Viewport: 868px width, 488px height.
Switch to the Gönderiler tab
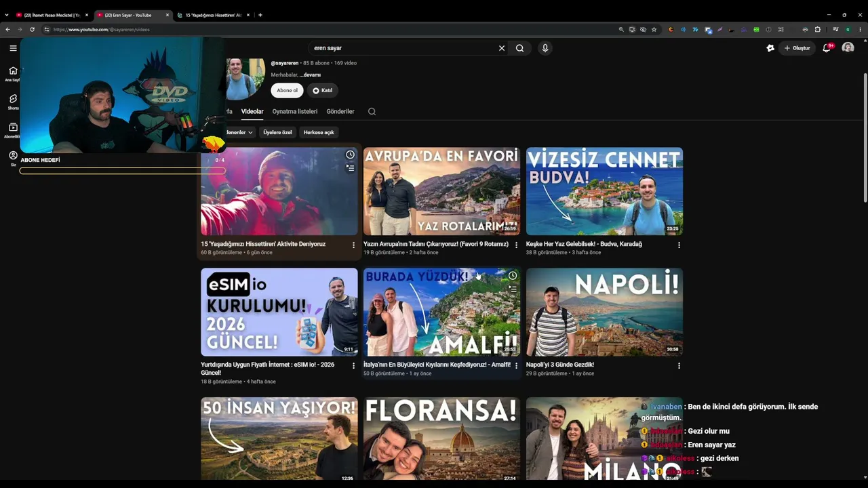pyautogui.click(x=340, y=111)
